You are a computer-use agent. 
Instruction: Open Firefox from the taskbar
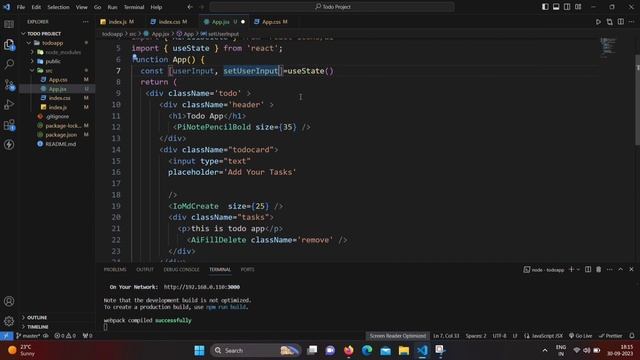click(349, 350)
